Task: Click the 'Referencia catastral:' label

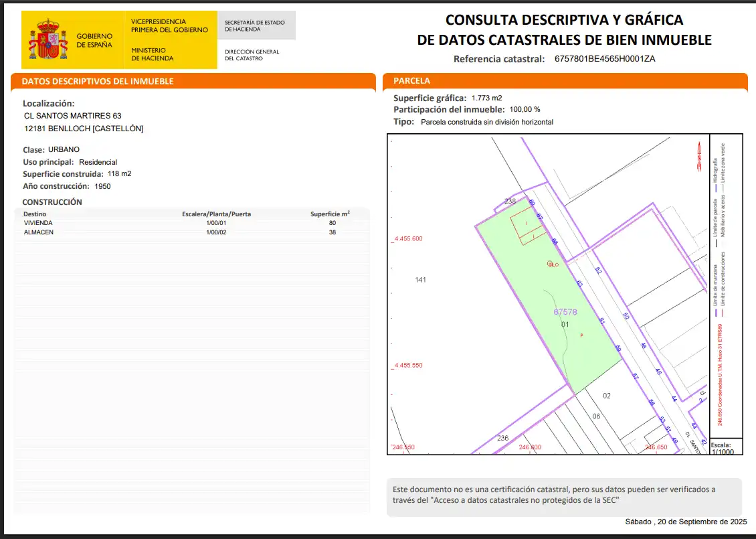Action: [x=499, y=59]
